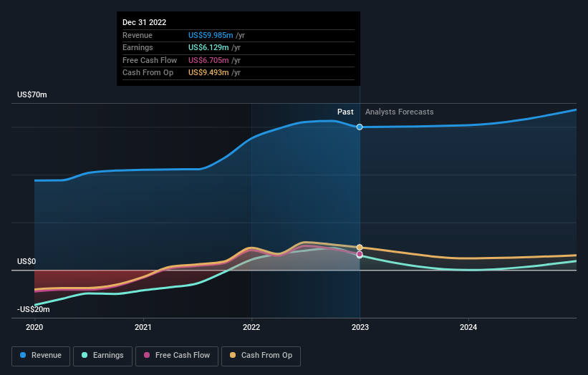Toggle the Free Cash Flow legend series
Viewport: 588px width, 375px height.
click(x=177, y=356)
